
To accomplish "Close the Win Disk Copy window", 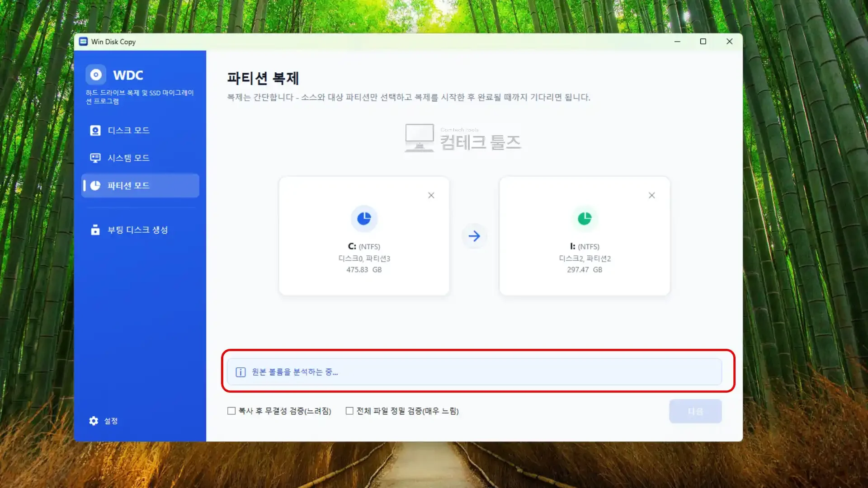I will tap(729, 42).
